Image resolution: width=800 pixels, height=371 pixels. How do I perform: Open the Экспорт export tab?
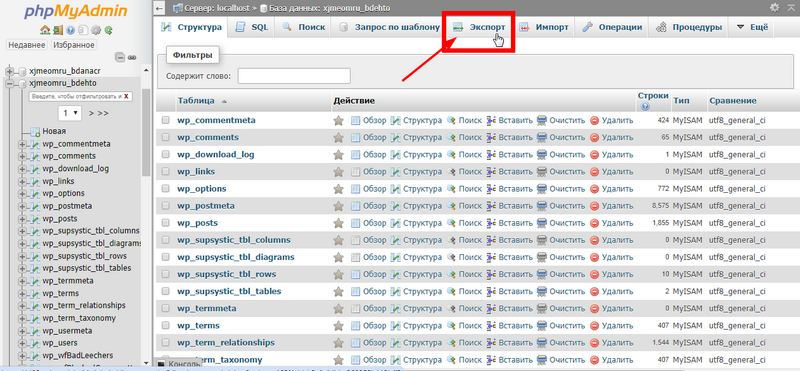[x=479, y=27]
